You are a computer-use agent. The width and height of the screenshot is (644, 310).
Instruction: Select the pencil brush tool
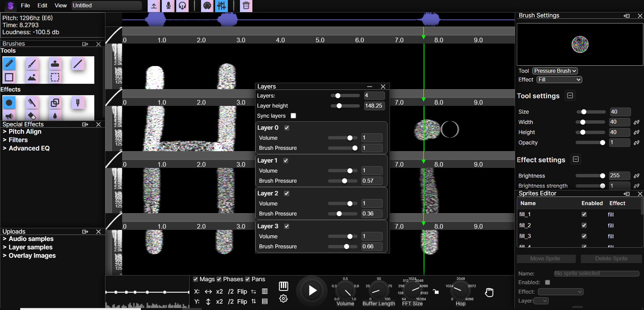[9, 63]
